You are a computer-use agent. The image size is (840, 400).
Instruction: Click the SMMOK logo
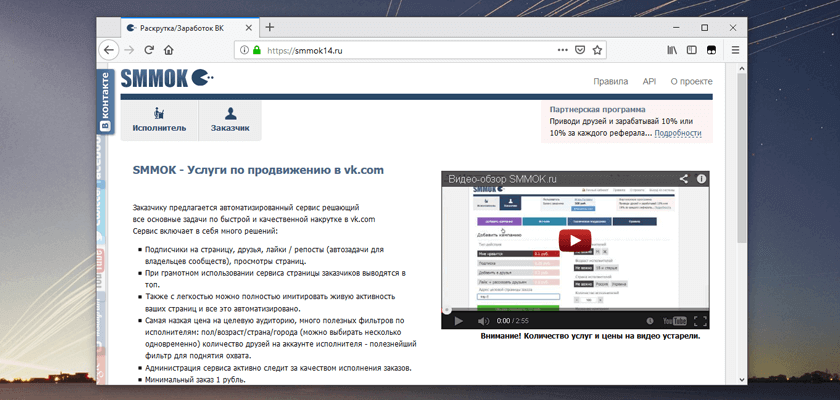tap(167, 78)
